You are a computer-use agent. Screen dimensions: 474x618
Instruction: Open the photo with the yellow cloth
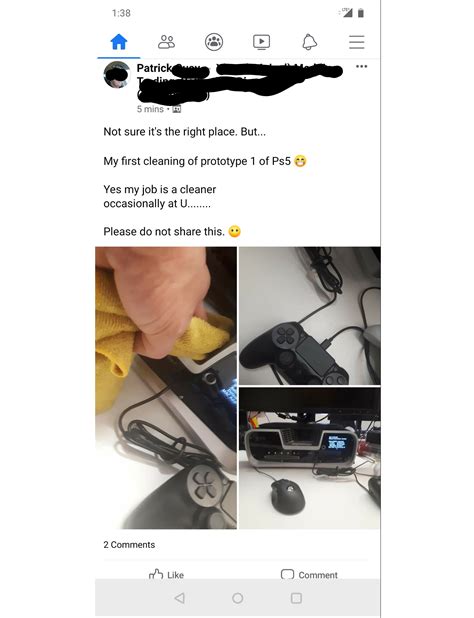[166, 388]
